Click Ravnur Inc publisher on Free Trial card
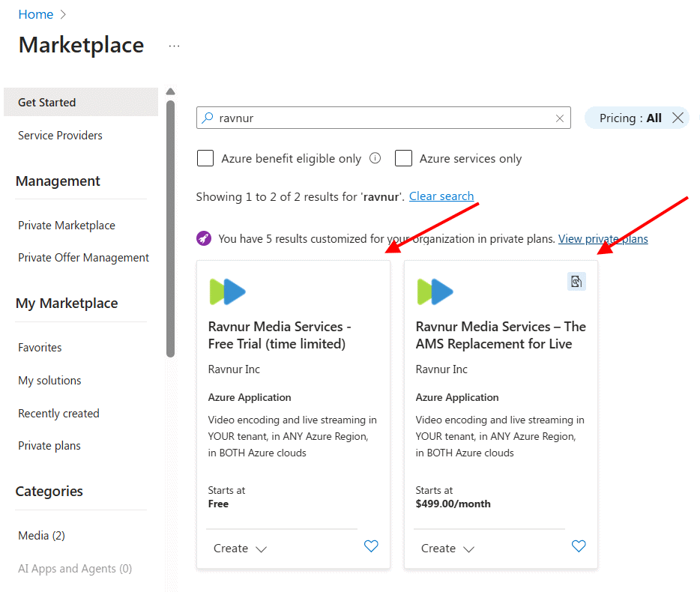The image size is (700, 592). point(234,369)
